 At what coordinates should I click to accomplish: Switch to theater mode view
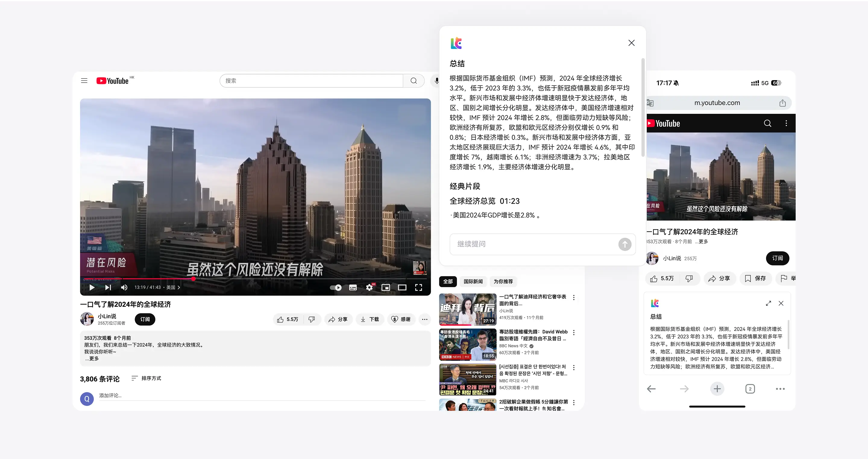point(402,287)
